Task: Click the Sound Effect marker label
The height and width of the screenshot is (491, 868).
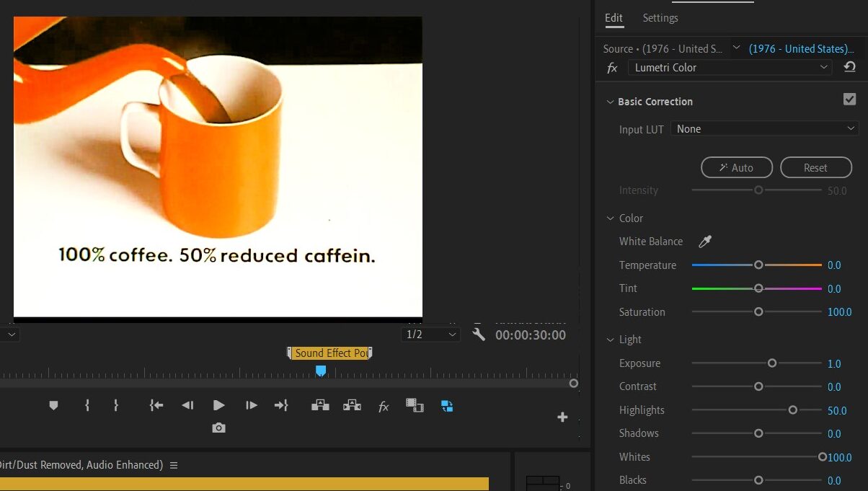Action: click(330, 353)
